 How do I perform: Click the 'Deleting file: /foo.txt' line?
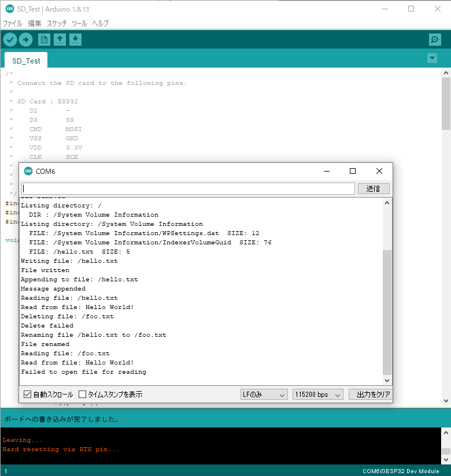(x=67, y=317)
